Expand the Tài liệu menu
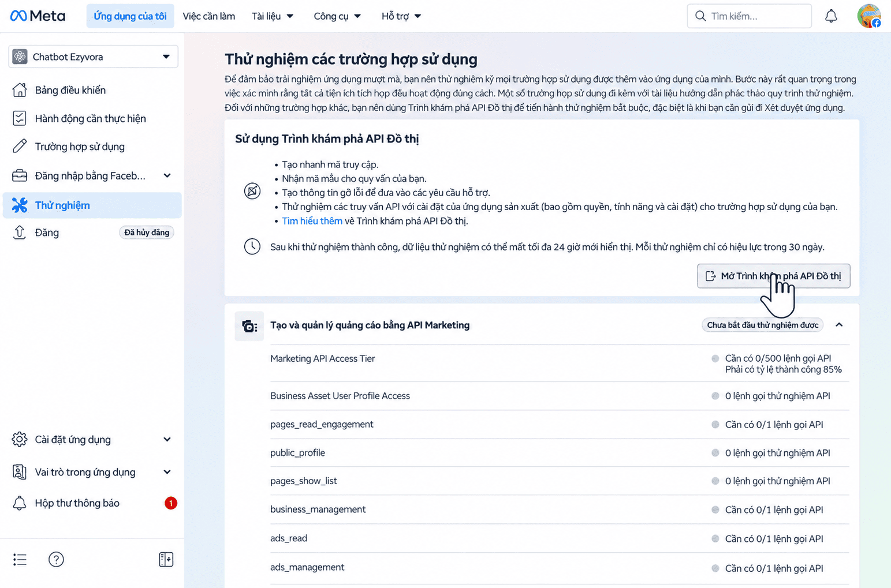 (x=273, y=16)
